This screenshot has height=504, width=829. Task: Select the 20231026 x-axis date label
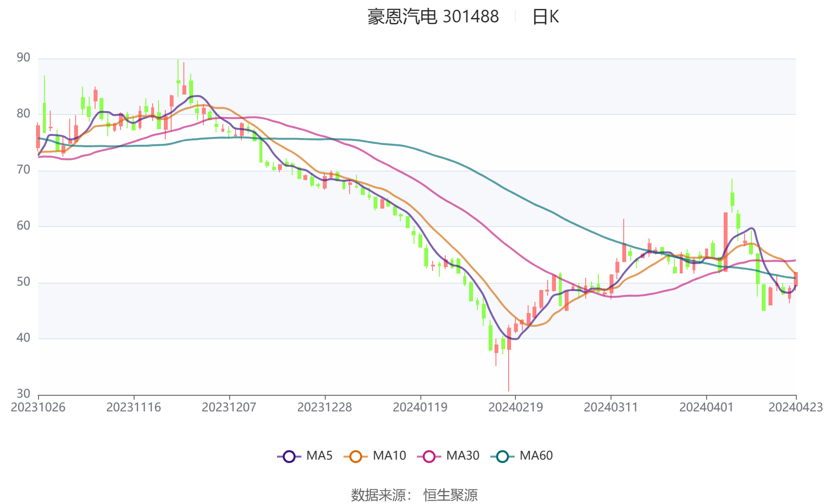[38, 407]
